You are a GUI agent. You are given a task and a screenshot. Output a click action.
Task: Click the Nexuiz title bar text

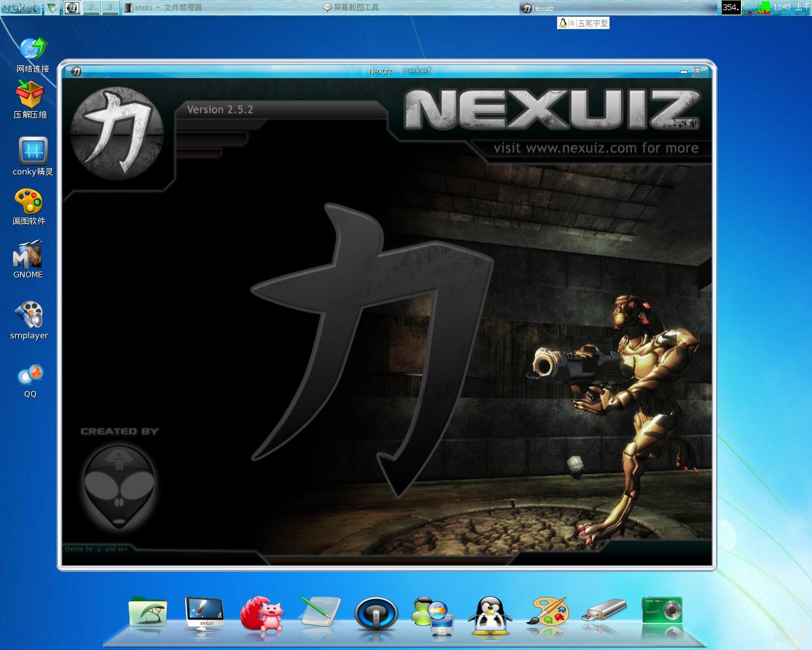click(381, 71)
